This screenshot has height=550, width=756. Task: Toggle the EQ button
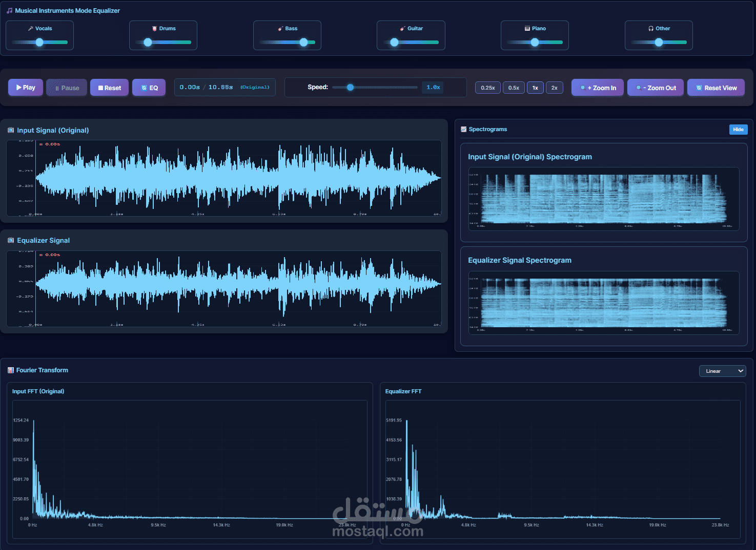[x=149, y=87]
